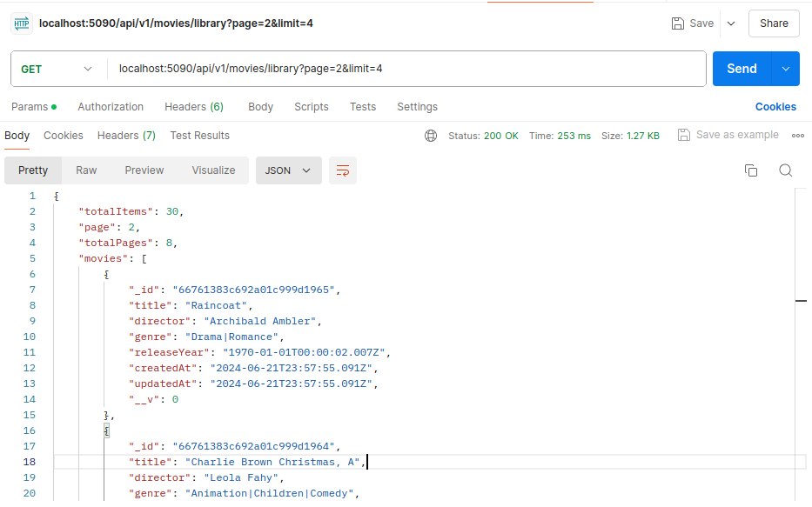
Task: Click the Save floppy disk icon
Action: (677, 23)
